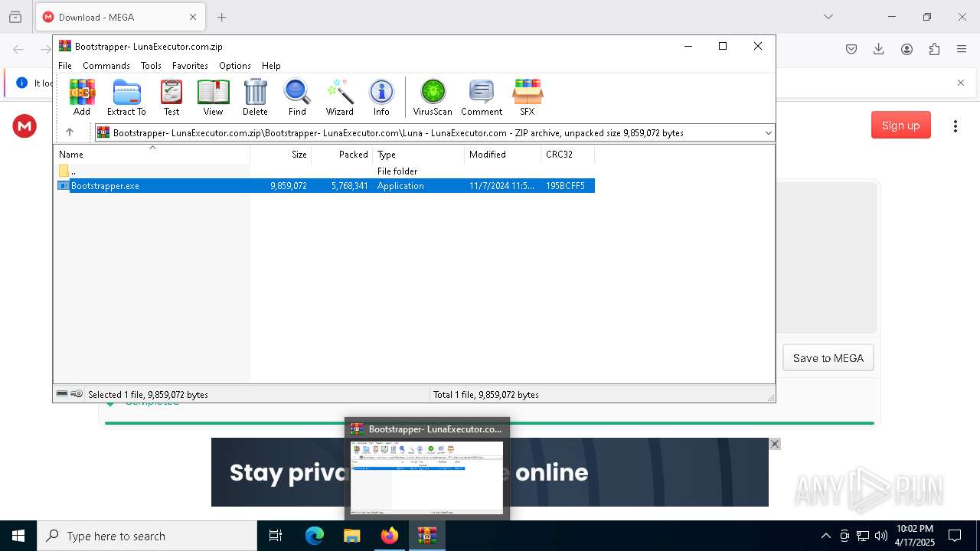The width and height of the screenshot is (980, 551).
Task: Sort by the Size column header
Action: click(x=280, y=154)
